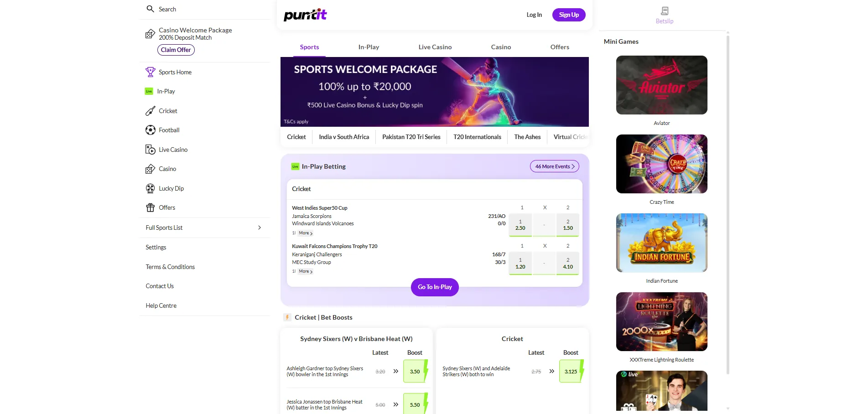Switch to the Live Casino tab
This screenshot has width=868, height=414.
click(435, 47)
